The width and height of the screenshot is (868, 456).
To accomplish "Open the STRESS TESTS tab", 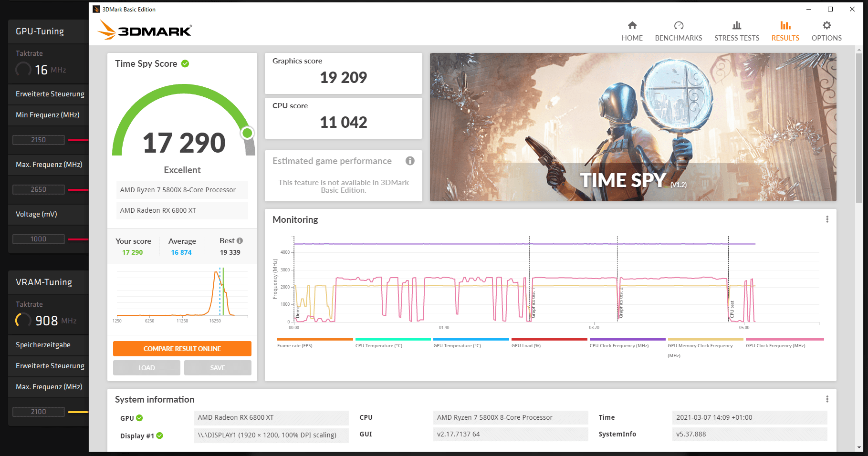I will pyautogui.click(x=736, y=31).
